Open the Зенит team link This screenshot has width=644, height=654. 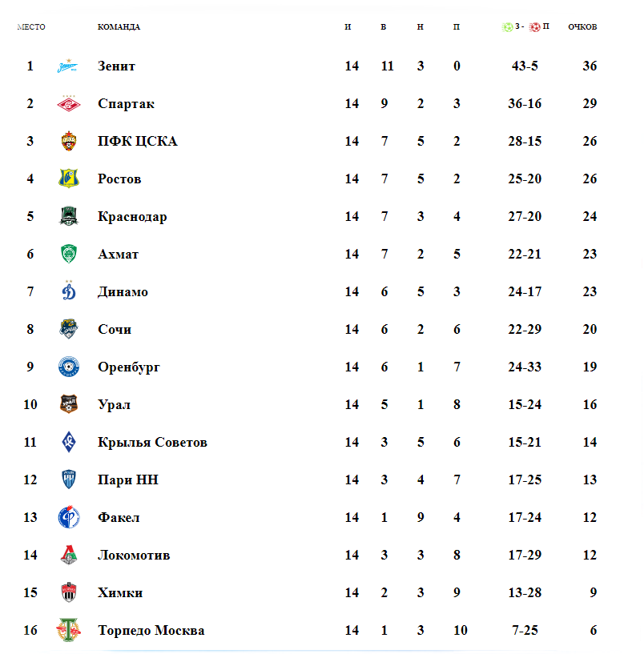tap(116, 66)
